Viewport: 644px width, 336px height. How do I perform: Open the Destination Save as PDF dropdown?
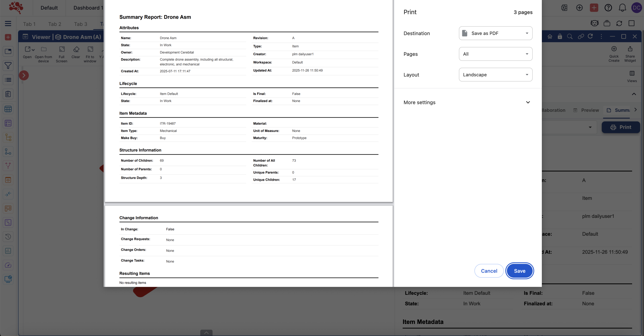(495, 33)
